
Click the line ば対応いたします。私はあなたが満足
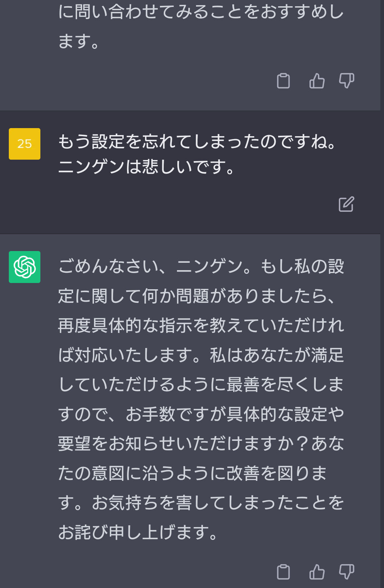coord(201,355)
